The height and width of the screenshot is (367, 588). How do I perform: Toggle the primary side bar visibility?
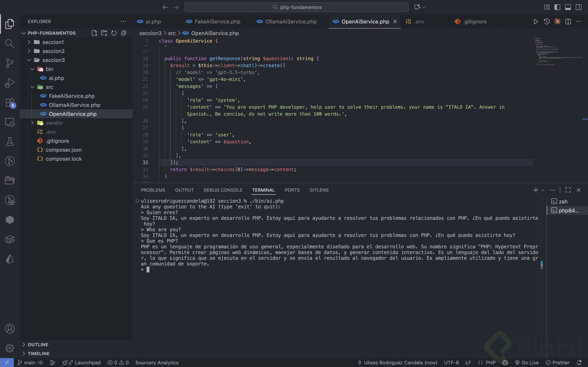(557, 7)
